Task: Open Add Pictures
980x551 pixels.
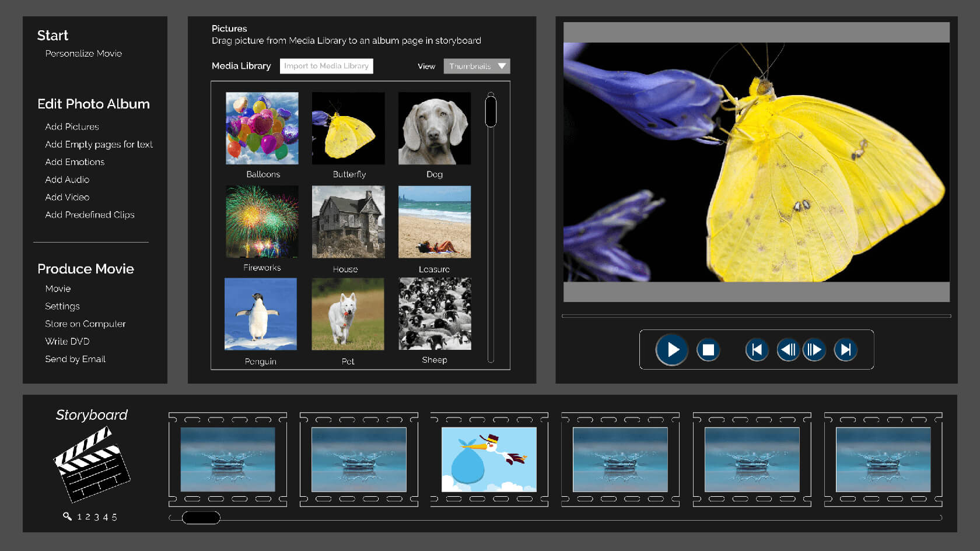Action: 72,127
